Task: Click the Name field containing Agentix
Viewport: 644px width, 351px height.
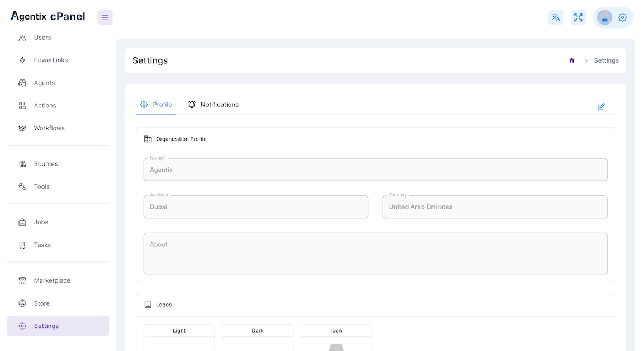Action: tap(376, 170)
